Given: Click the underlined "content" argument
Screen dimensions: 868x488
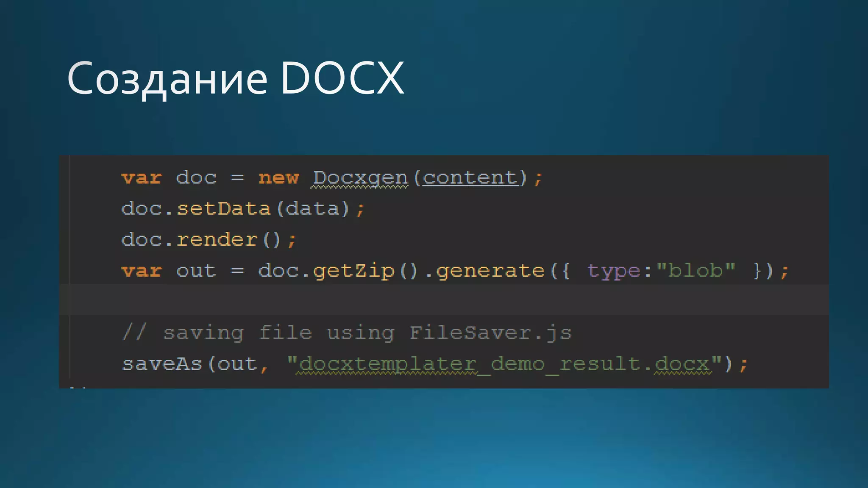Looking at the screenshot, I should (470, 177).
